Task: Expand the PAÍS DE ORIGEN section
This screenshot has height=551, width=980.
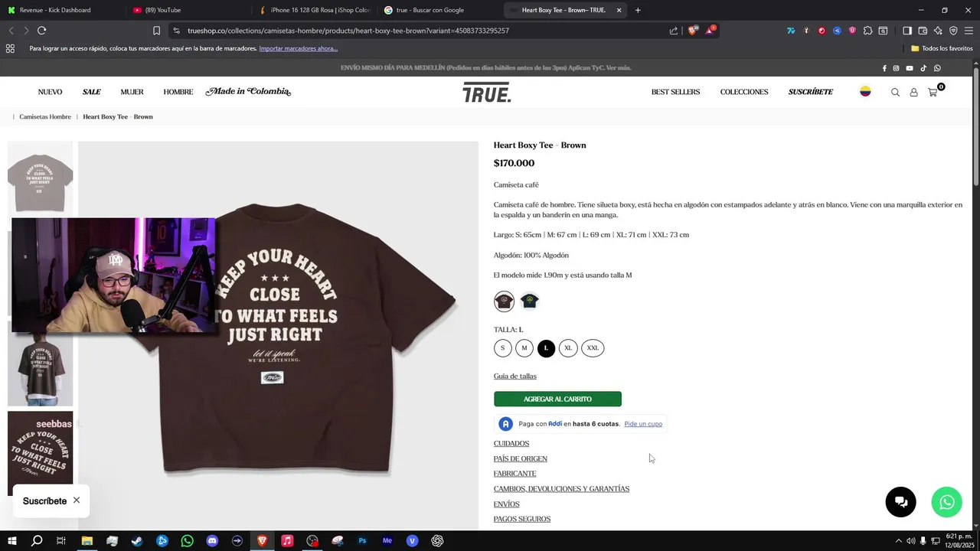Action: coord(521,459)
